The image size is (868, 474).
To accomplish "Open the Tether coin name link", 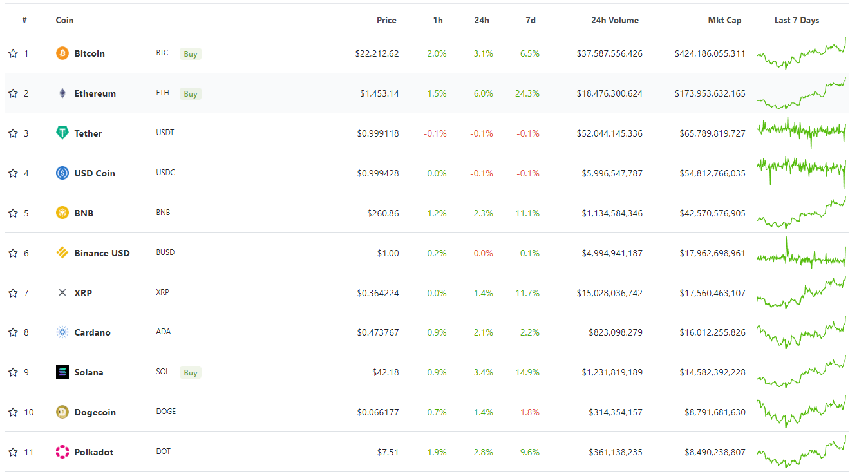I will pyautogui.click(x=88, y=133).
